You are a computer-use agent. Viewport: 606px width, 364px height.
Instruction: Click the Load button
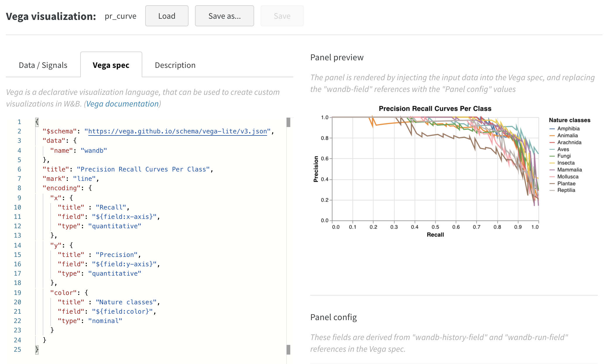click(x=167, y=16)
